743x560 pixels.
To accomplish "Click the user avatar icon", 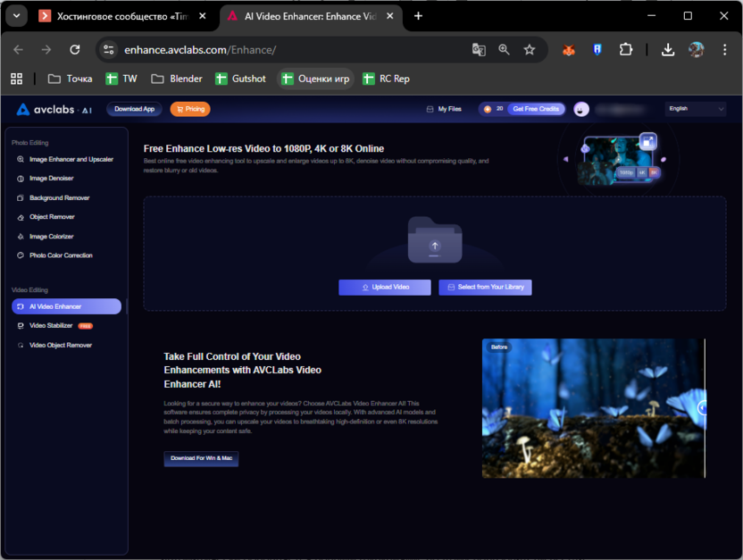I will click(581, 109).
